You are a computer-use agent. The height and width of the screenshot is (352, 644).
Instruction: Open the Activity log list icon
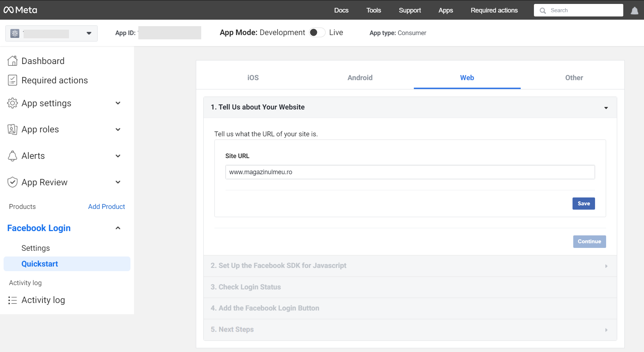[13, 300]
